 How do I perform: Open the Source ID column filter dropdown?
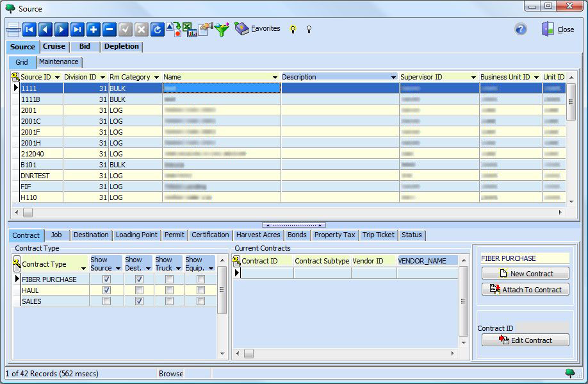tap(57, 78)
